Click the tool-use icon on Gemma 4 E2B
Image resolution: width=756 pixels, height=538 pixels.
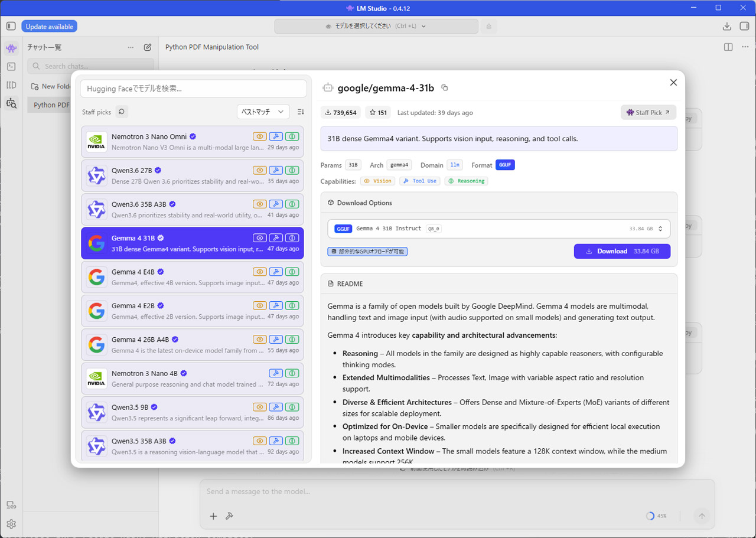[276, 305]
